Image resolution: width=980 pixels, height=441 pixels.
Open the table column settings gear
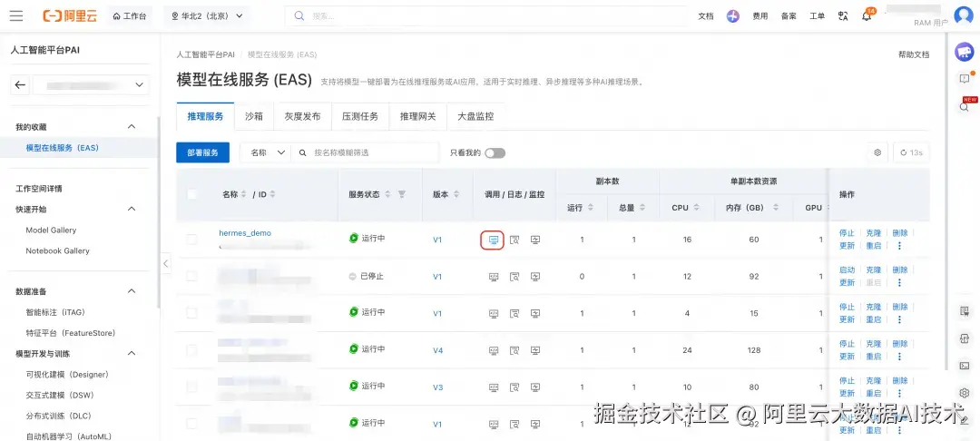(877, 152)
